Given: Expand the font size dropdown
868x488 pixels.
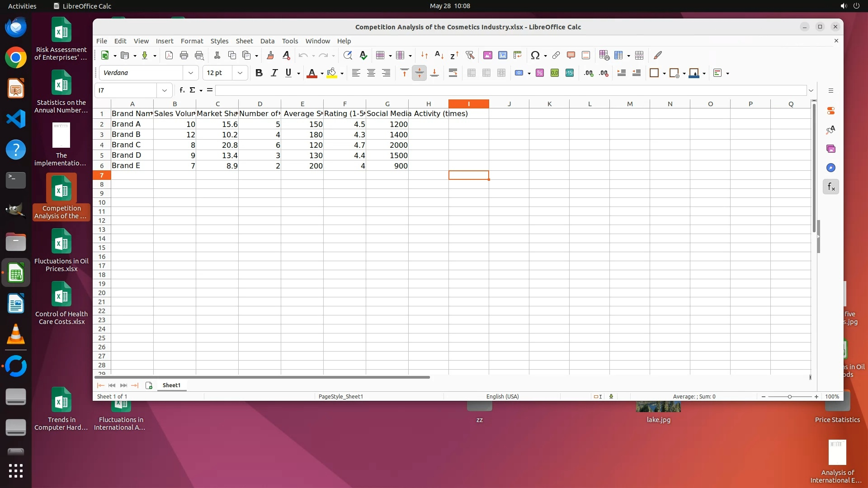Looking at the screenshot, I should 240,73.
